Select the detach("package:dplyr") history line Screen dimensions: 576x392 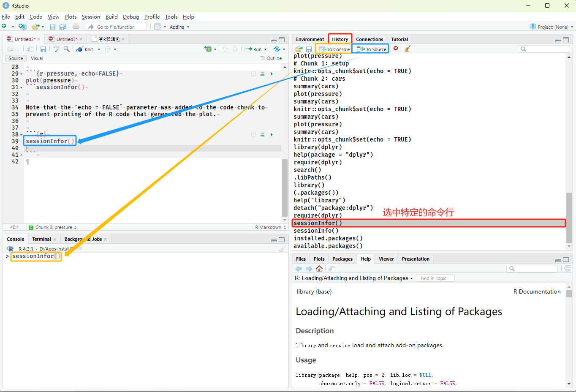coord(333,208)
